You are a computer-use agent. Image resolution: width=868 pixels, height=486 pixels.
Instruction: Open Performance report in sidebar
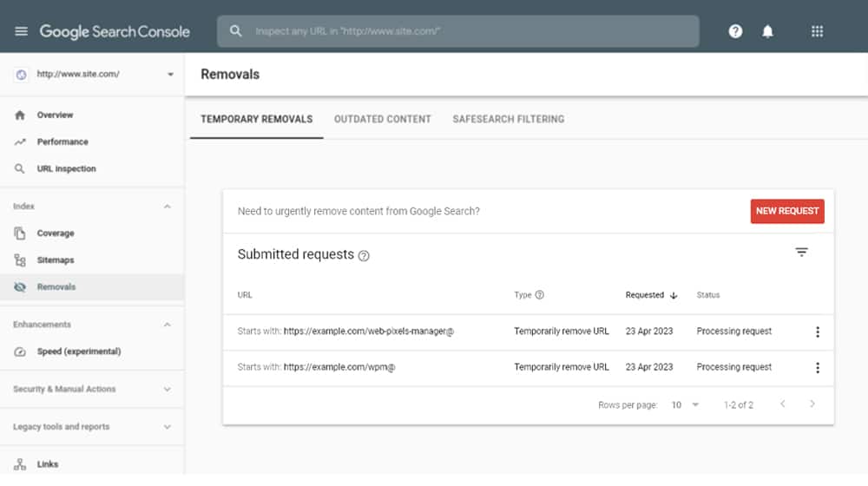pos(62,142)
